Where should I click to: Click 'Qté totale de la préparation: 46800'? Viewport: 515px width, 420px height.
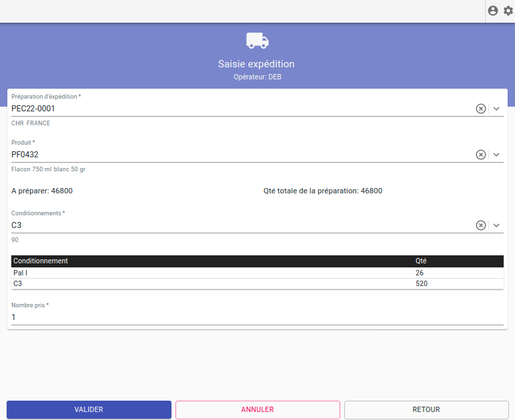pyautogui.click(x=323, y=191)
